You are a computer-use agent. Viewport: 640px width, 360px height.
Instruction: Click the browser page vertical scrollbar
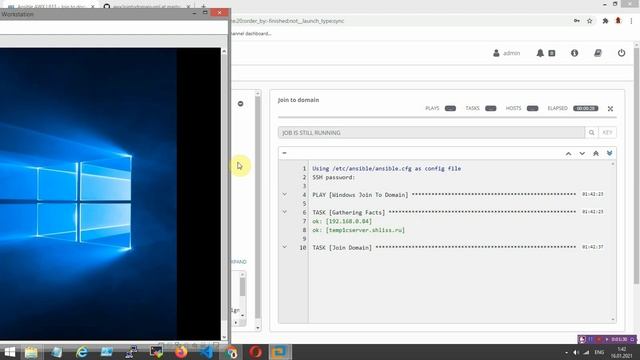pos(636,165)
